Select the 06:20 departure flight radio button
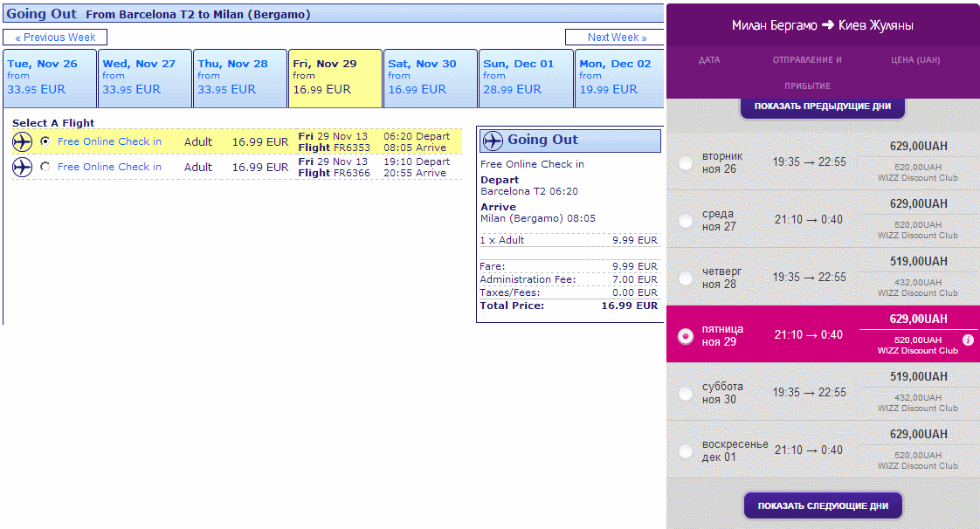This screenshot has height=529, width=980. pyautogui.click(x=45, y=141)
